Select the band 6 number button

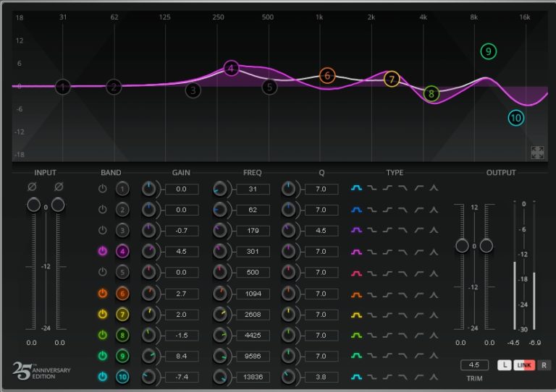pos(123,294)
